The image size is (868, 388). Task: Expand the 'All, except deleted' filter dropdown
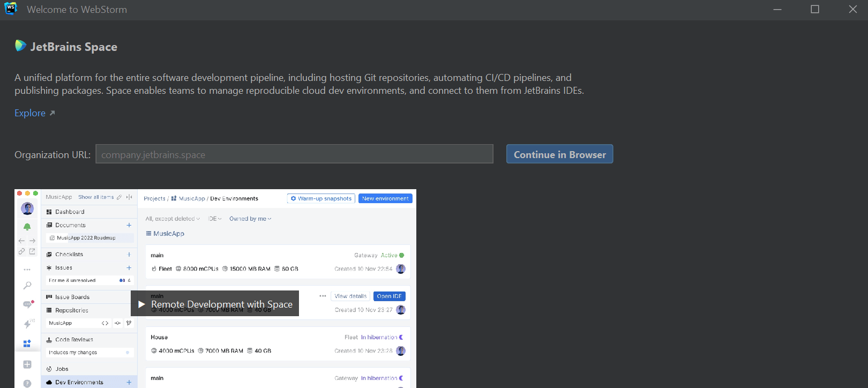click(173, 219)
